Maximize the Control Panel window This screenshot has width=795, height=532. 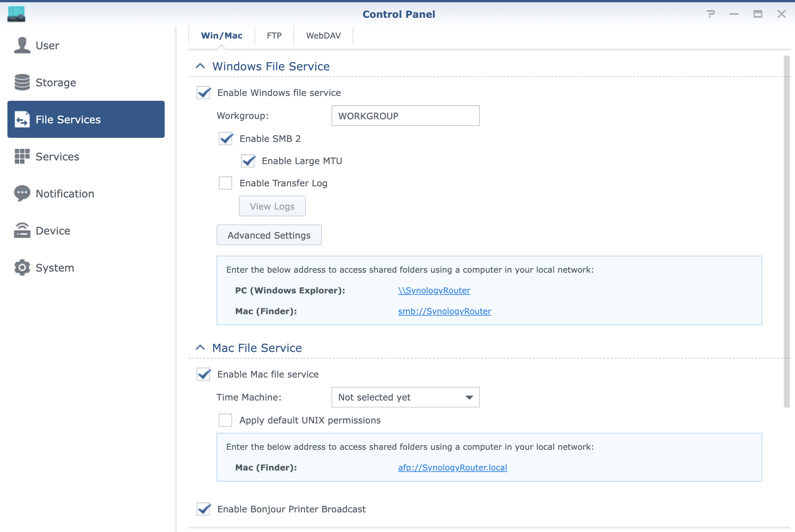click(758, 14)
